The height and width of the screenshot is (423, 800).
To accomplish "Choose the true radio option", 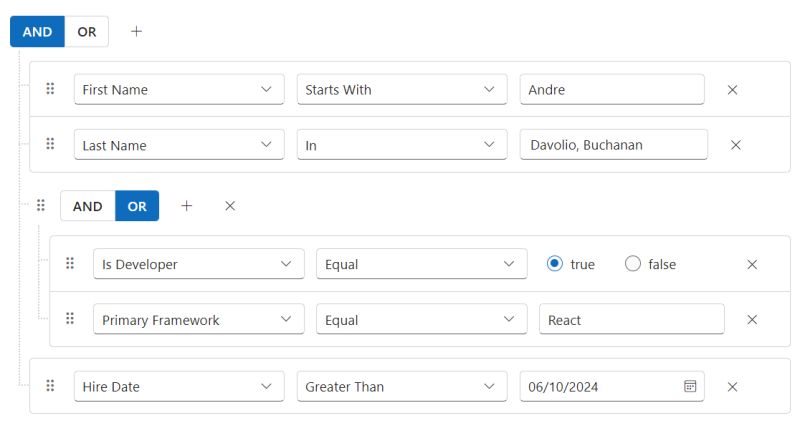I will click(x=555, y=264).
